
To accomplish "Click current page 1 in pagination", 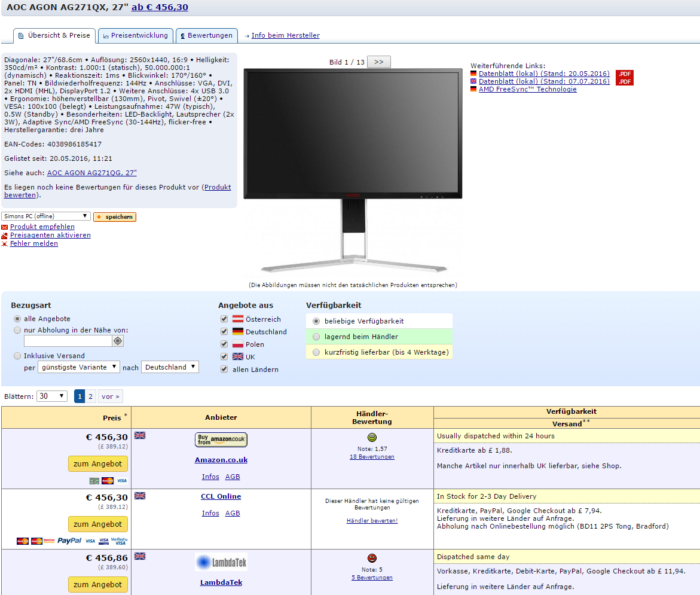I will (x=80, y=396).
